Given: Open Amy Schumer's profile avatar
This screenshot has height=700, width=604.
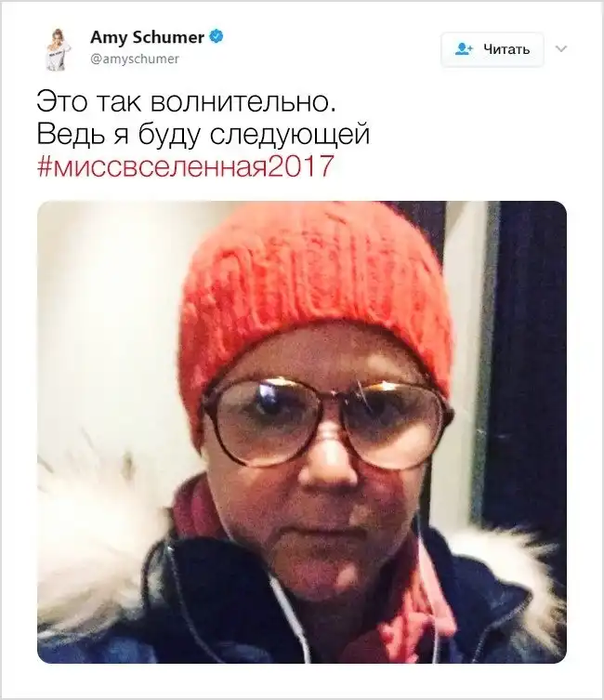Looking at the screenshot, I should [55, 48].
